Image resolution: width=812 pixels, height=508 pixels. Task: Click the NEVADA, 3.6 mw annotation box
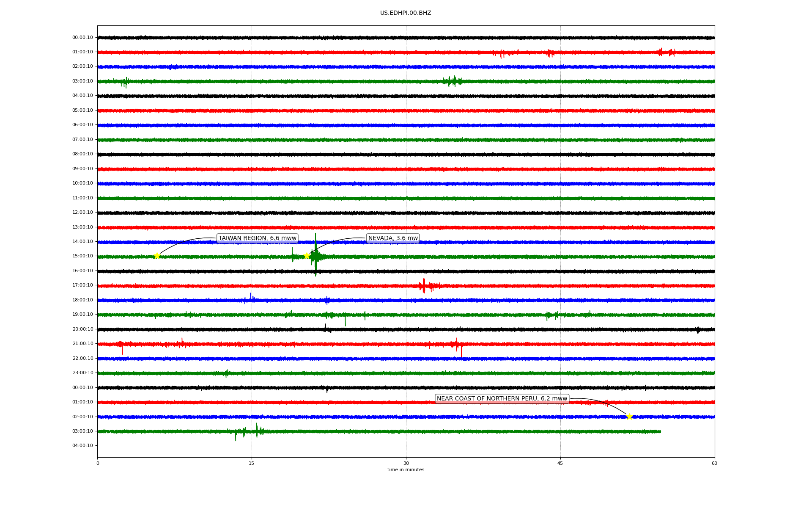point(393,238)
